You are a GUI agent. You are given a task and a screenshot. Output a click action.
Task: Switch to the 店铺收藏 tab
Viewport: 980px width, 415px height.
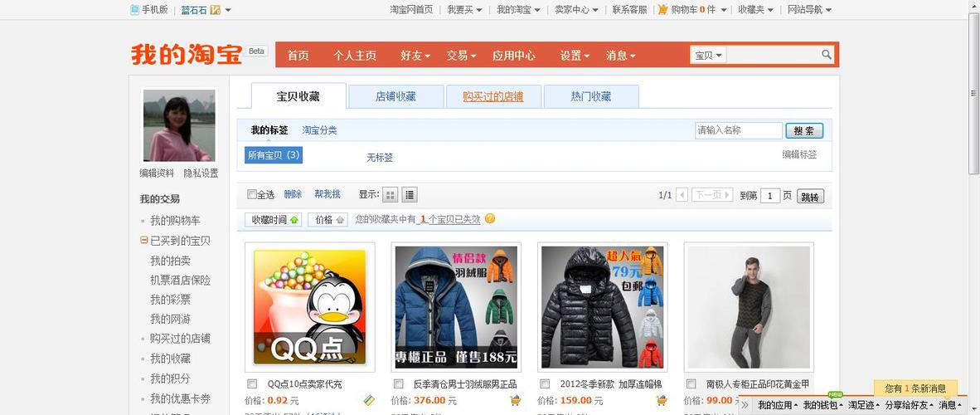tap(395, 96)
